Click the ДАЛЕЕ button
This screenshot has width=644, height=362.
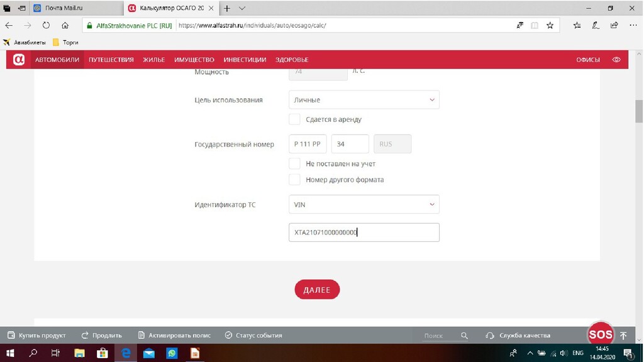click(x=317, y=290)
